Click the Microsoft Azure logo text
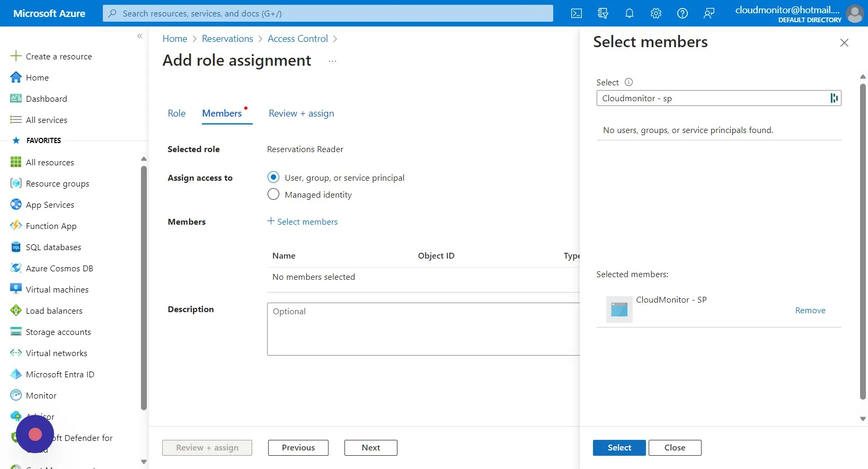Image resolution: width=868 pixels, height=469 pixels. coord(49,13)
